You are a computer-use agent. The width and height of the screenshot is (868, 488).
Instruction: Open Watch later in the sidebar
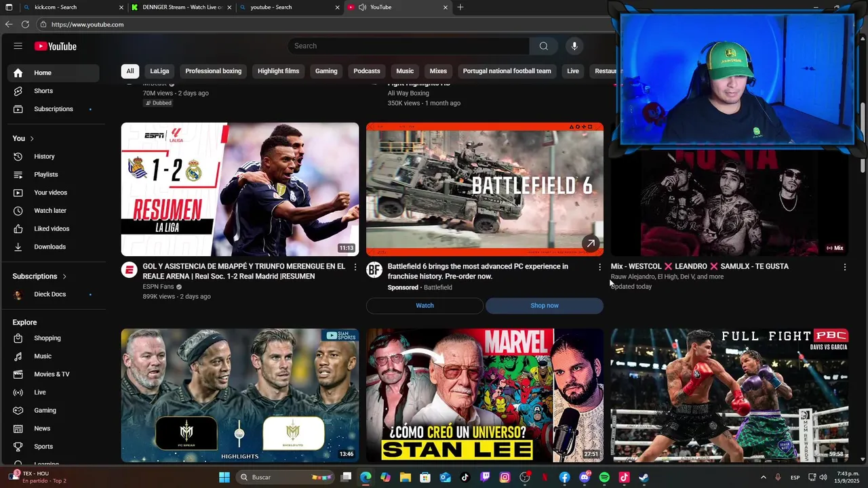[x=54, y=211]
